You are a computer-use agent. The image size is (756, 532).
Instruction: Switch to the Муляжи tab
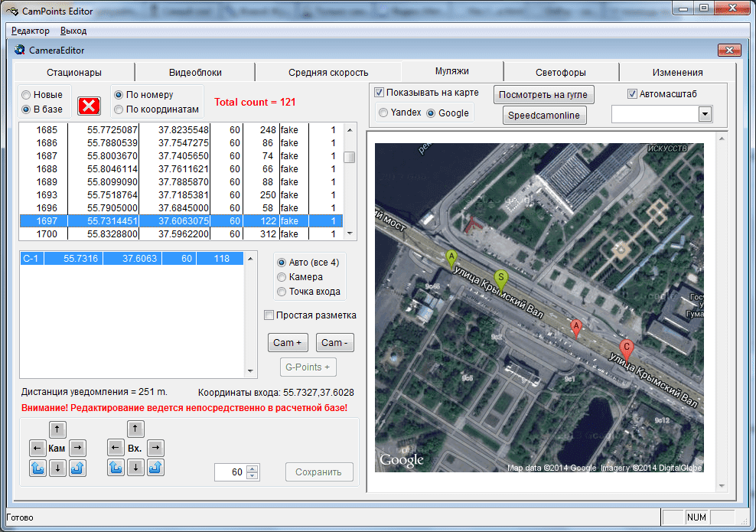pos(451,71)
